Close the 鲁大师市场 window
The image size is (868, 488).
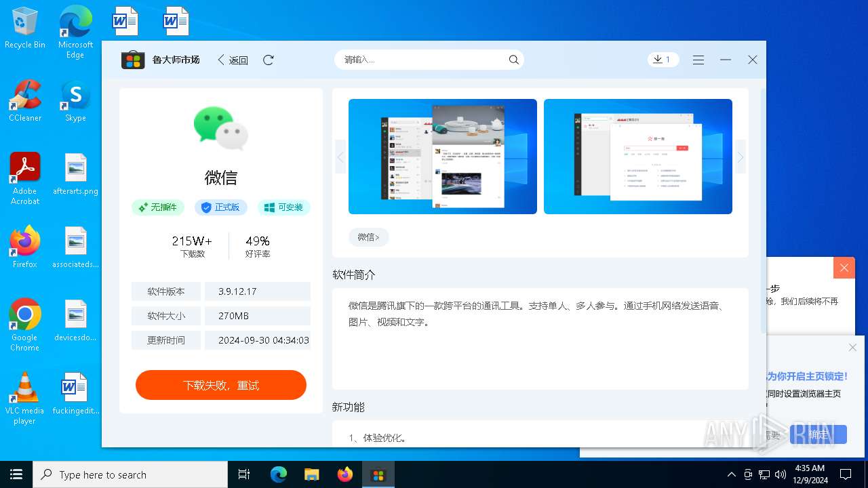tap(753, 60)
